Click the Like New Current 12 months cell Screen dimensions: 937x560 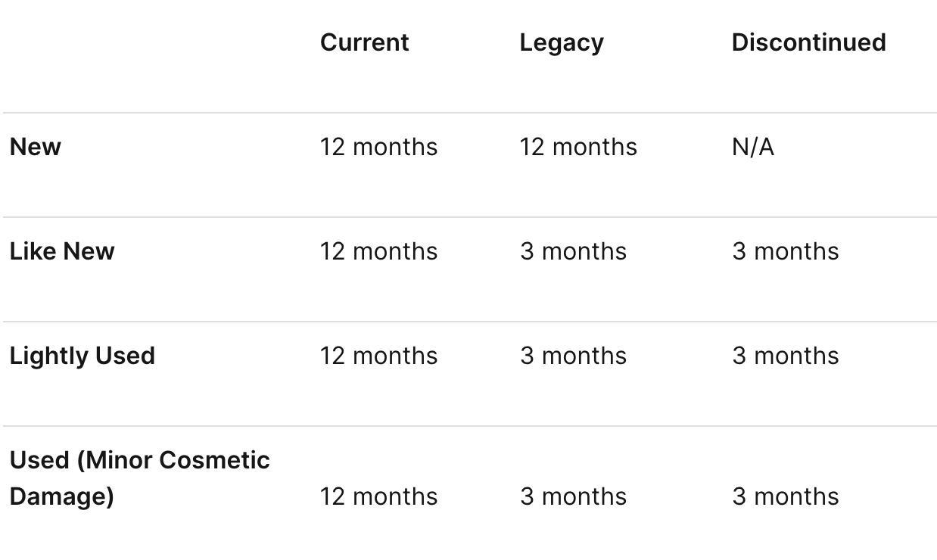coord(378,251)
